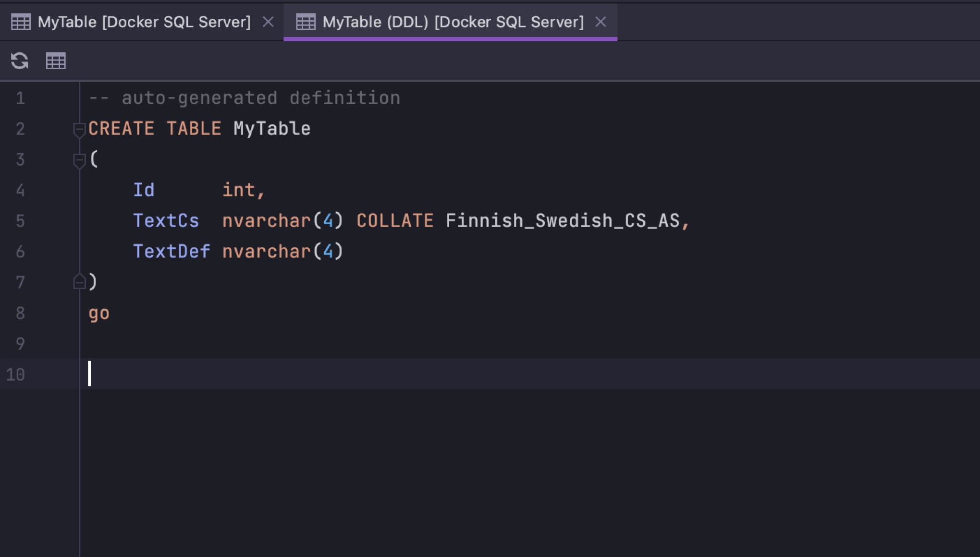Click the table view toolbar icon
The width and height of the screenshot is (980, 557).
(x=56, y=61)
